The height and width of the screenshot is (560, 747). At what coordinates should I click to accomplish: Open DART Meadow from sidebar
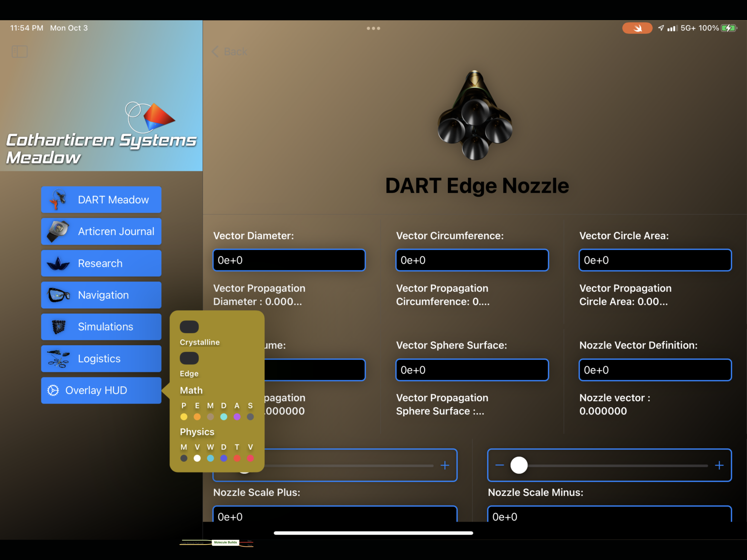coord(101,200)
